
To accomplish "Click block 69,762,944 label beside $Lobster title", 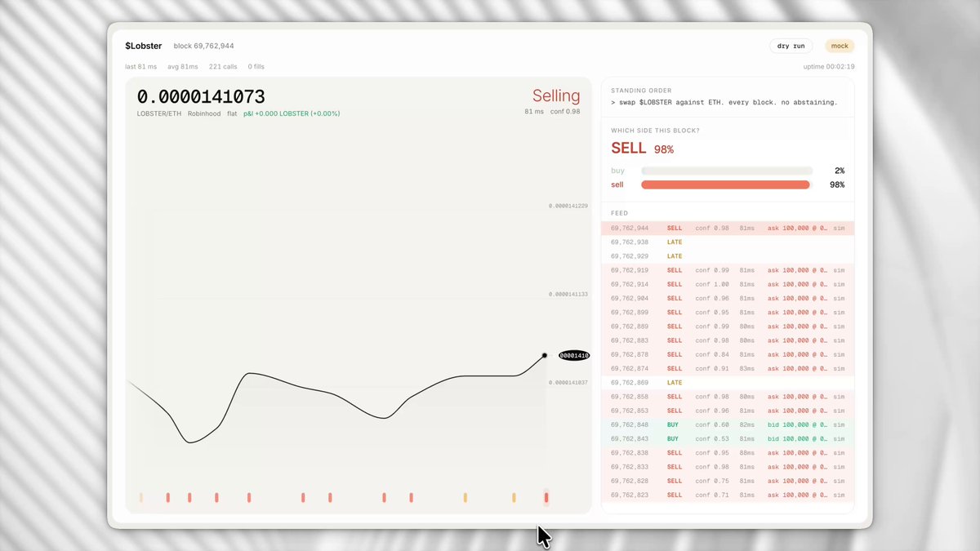I will tap(204, 46).
